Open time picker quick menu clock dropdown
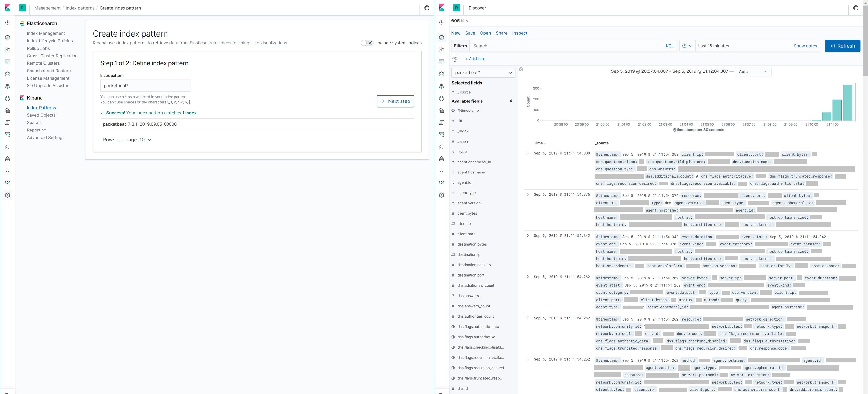868x394 pixels. (687, 46)
